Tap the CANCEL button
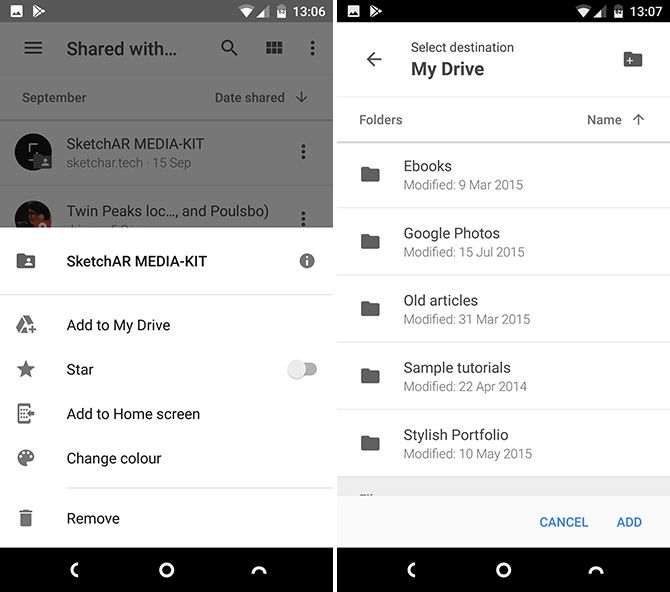Screen dimensions: 670x592 coord(564,522)
